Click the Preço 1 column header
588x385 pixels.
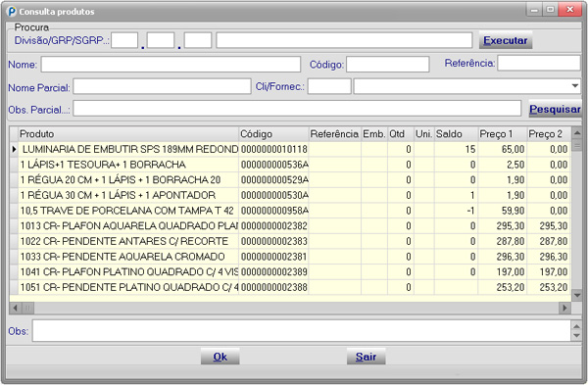(502, 134)
